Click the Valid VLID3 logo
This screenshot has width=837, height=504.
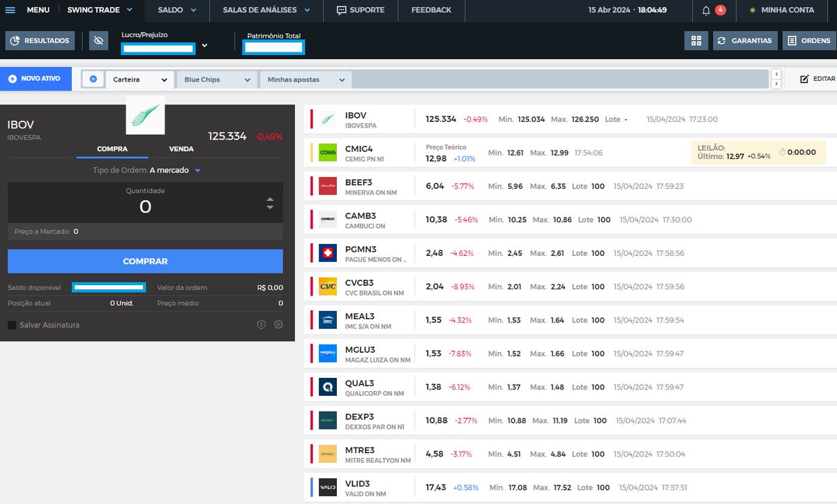point(328,487)
